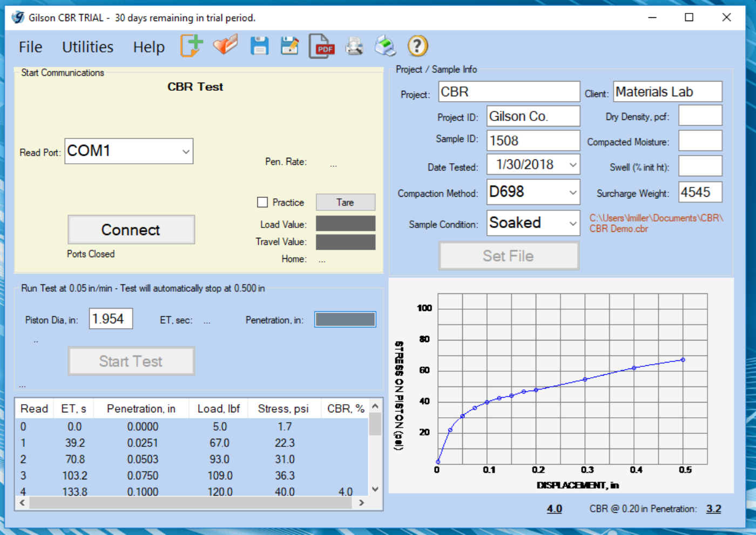Expand the Compaction Method D698 dropdown

click(x=573, y=192)
